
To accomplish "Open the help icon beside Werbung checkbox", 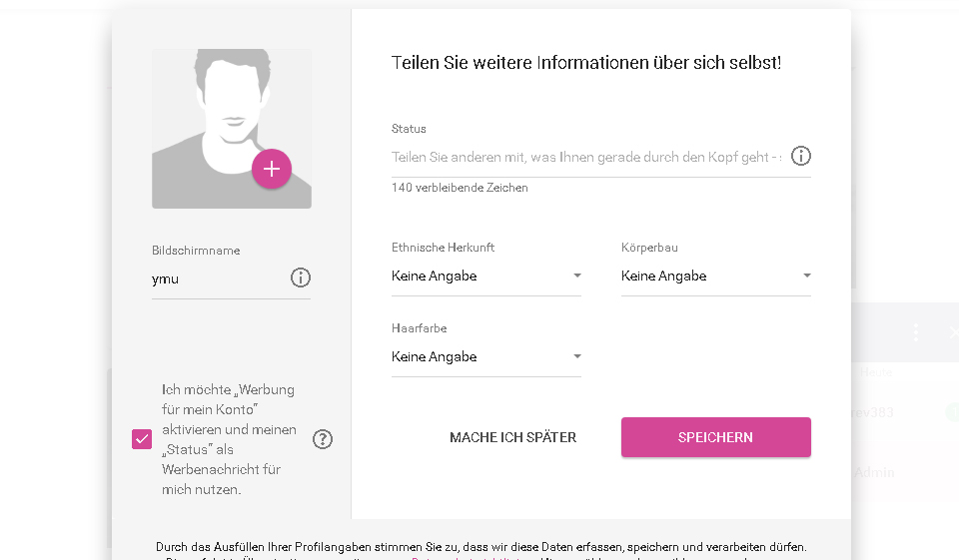I will pos(323,439).
